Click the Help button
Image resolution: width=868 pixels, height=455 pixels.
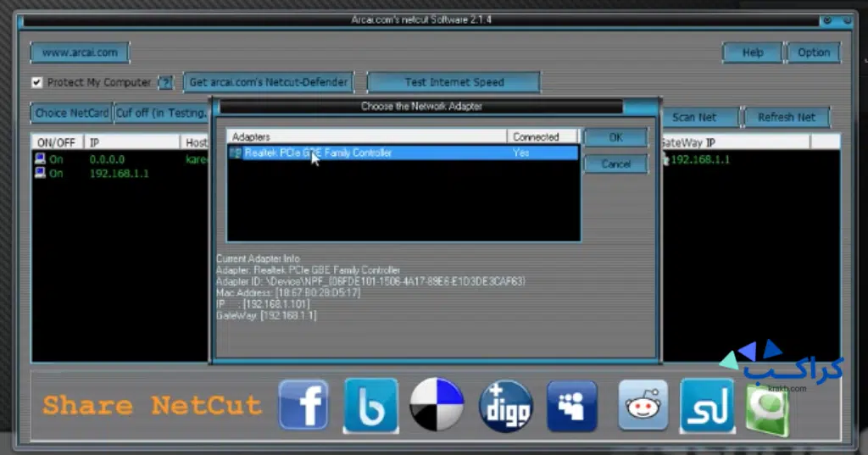(x=753, y=53)
